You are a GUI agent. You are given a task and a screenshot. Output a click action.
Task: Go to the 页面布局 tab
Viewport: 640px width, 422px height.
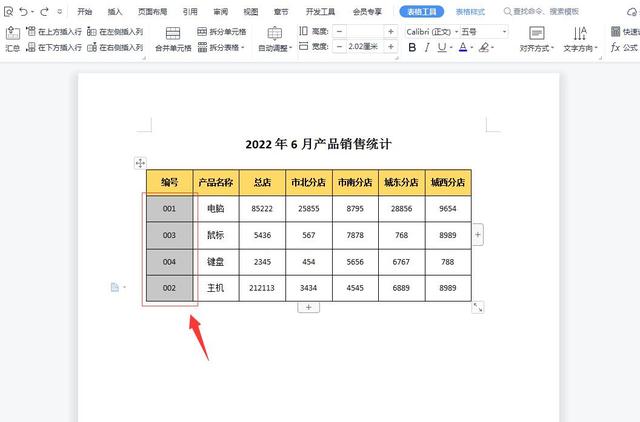point(152,11)
